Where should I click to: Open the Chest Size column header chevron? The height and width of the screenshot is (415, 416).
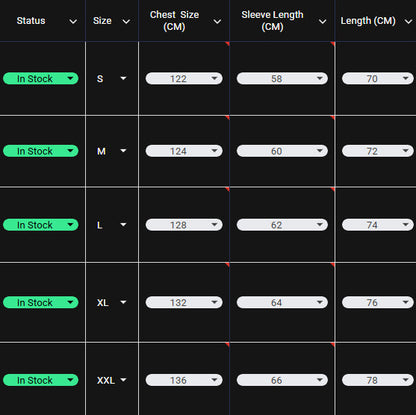[x=217, y=22]
